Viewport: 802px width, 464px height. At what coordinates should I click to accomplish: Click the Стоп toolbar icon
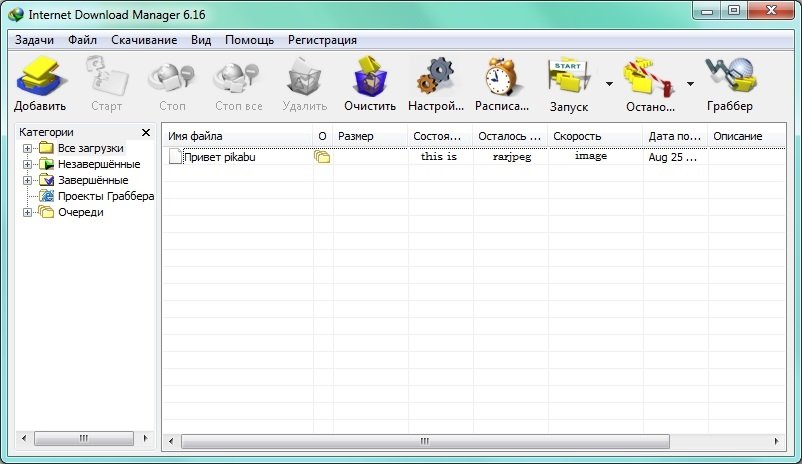171,78
